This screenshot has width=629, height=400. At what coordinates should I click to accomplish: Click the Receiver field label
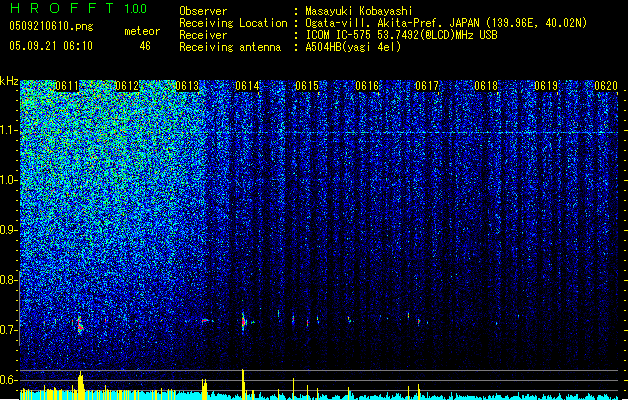click(203, 35)
